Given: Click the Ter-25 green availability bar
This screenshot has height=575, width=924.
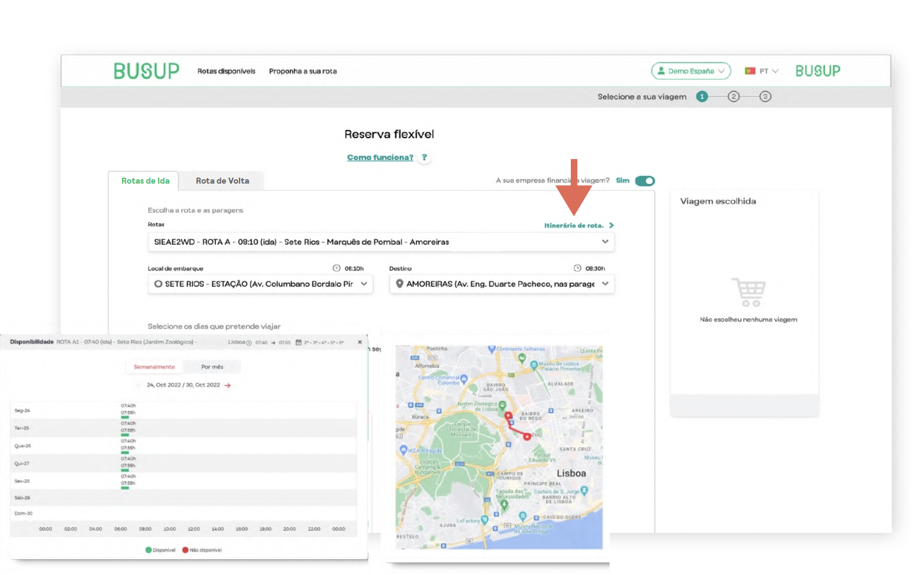Looking at the screenshot, I should point(125,435).
